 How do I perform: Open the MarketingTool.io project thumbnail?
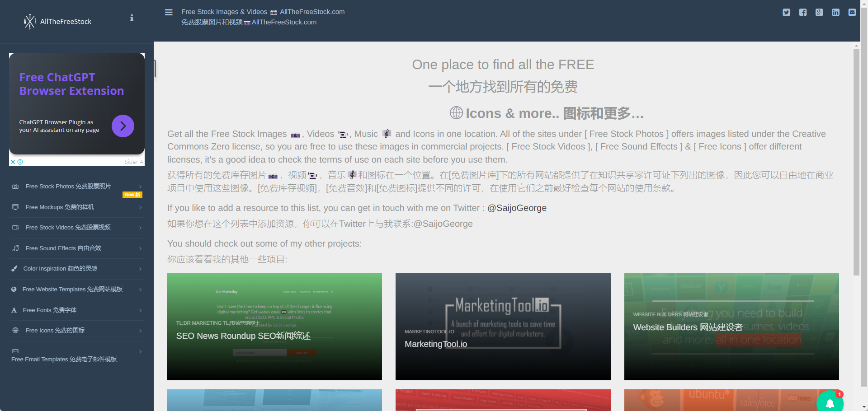click(503, 327)
